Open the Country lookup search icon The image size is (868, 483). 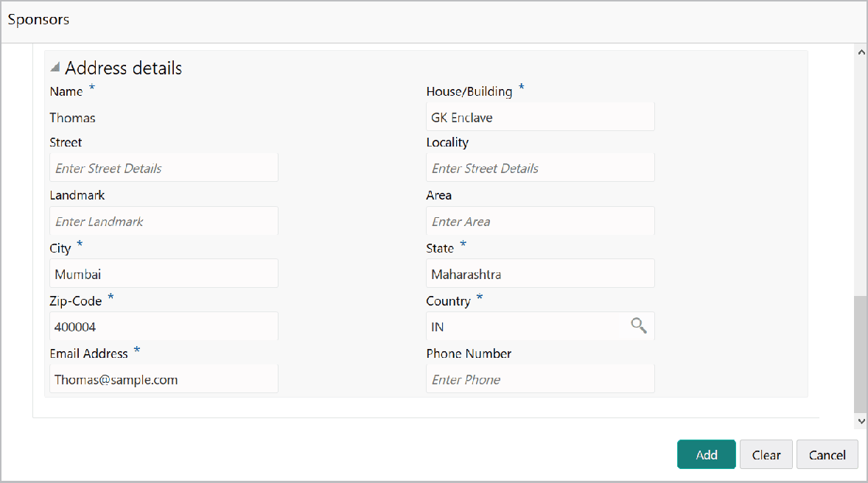[638, 326]
